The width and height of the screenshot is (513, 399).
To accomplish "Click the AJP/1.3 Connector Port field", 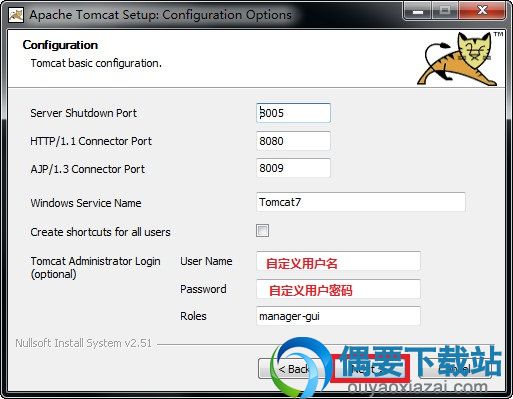I will pyautogui.click(x=293, y=168).
